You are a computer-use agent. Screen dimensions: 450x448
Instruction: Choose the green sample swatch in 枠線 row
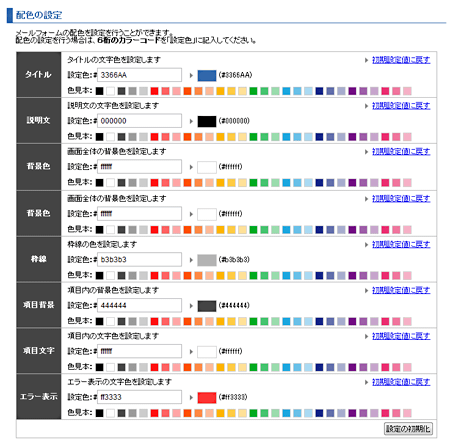point(253,275)
